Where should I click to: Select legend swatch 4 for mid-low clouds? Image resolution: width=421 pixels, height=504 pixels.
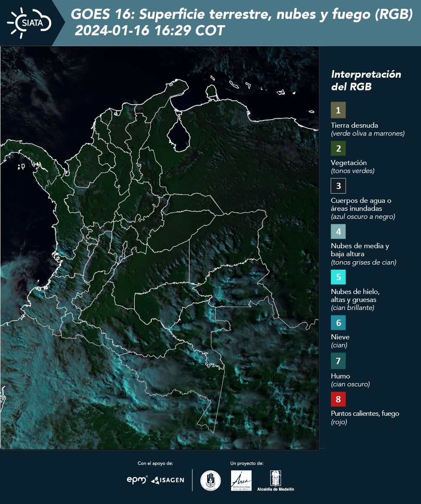pyautogui.click(x=338, y=231)
